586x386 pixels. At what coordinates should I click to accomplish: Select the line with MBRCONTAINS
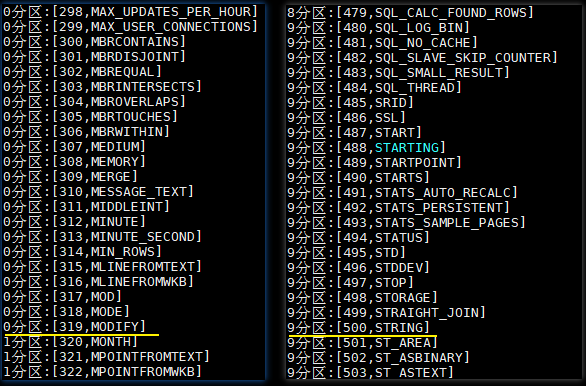pyautogui.click(x=94, y=41)
